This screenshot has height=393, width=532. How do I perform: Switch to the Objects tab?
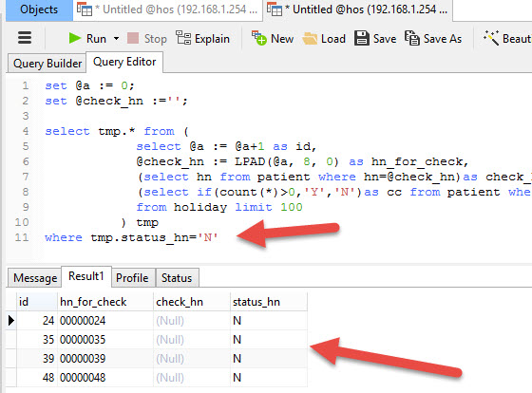coord(39,9)
